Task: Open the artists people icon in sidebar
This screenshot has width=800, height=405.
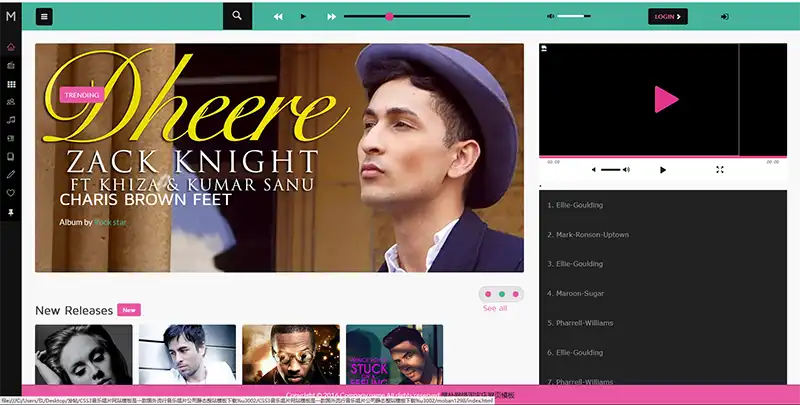Action: [11, 102]
